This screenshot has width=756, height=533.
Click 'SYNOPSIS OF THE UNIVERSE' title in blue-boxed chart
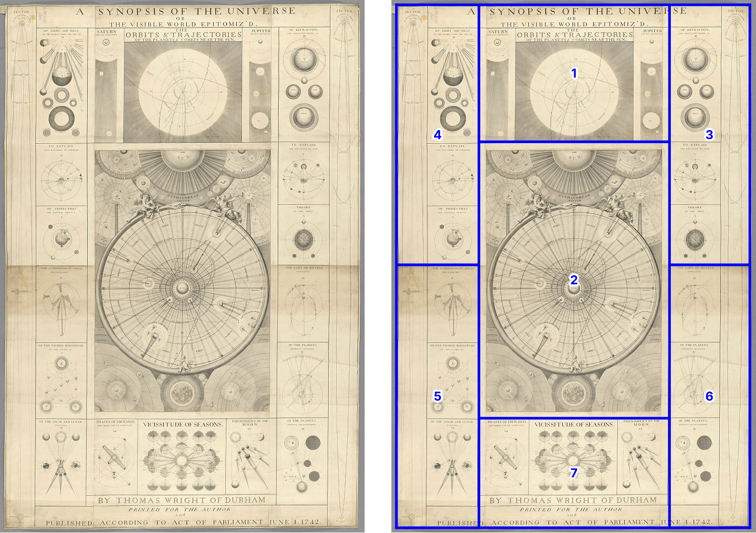click(588, 11)
